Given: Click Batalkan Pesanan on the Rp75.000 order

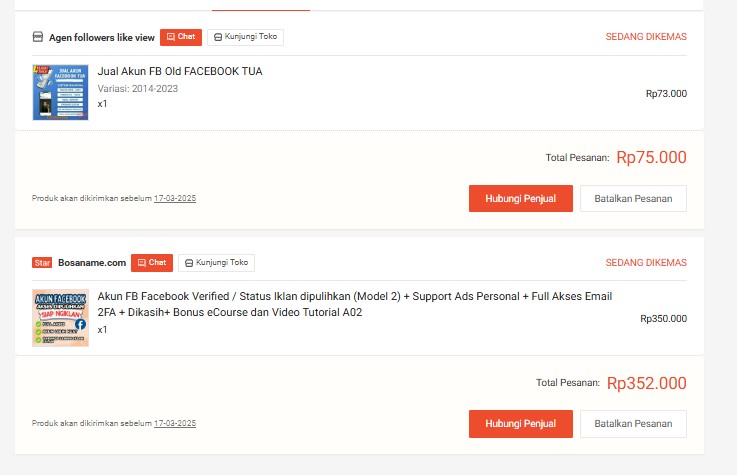Looking at the screenshot, I should (x=633, y=198).
